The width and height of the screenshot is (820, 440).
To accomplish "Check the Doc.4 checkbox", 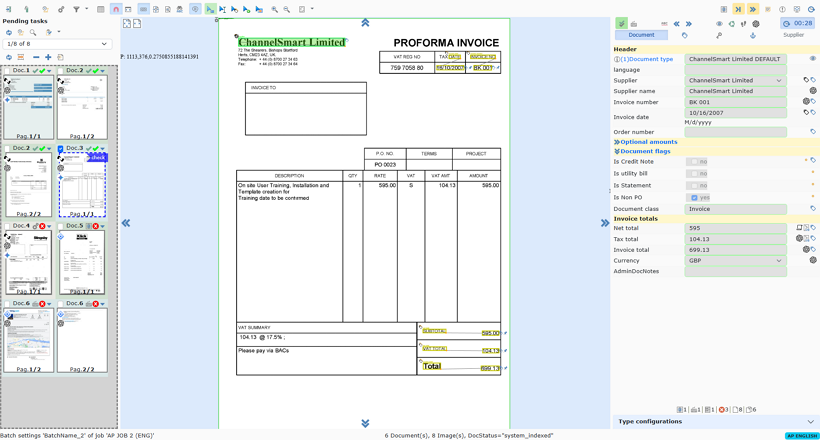I will point(7,226).
